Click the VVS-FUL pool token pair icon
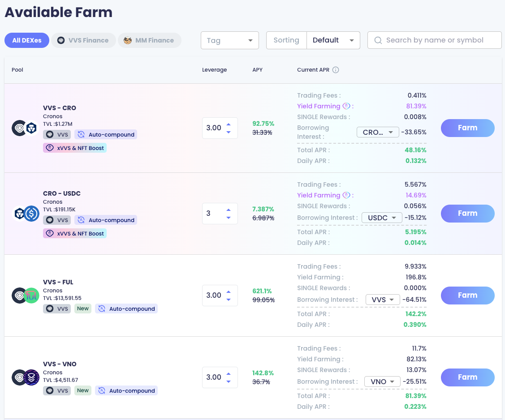Viewport: 505px width, 420px height. click(x=26, y=296)
